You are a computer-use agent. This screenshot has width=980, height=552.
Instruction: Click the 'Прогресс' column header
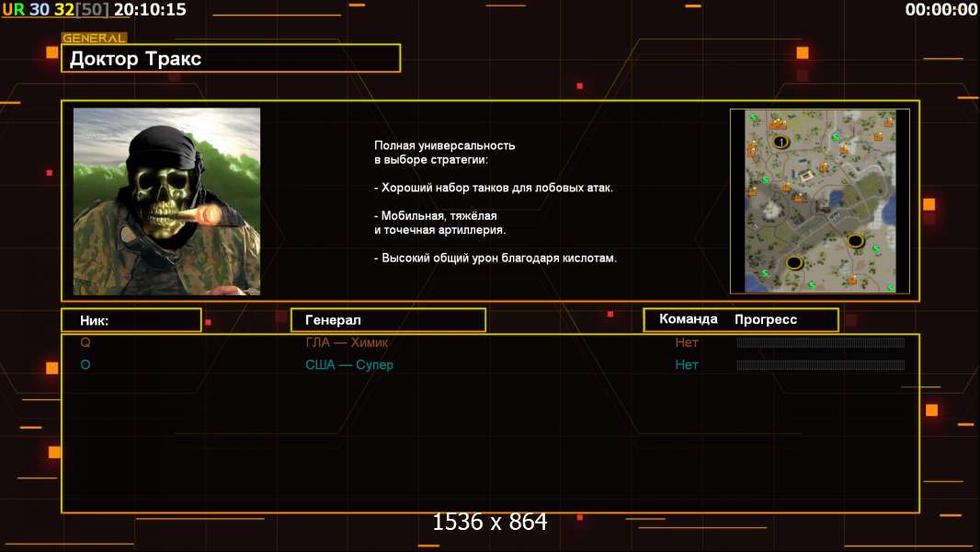(766, 319)
